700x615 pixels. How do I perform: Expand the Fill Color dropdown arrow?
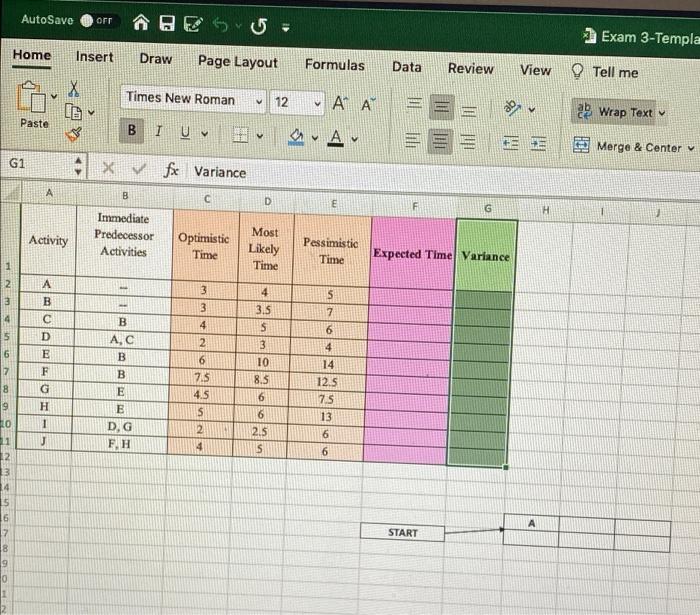(x=315, y=138)
